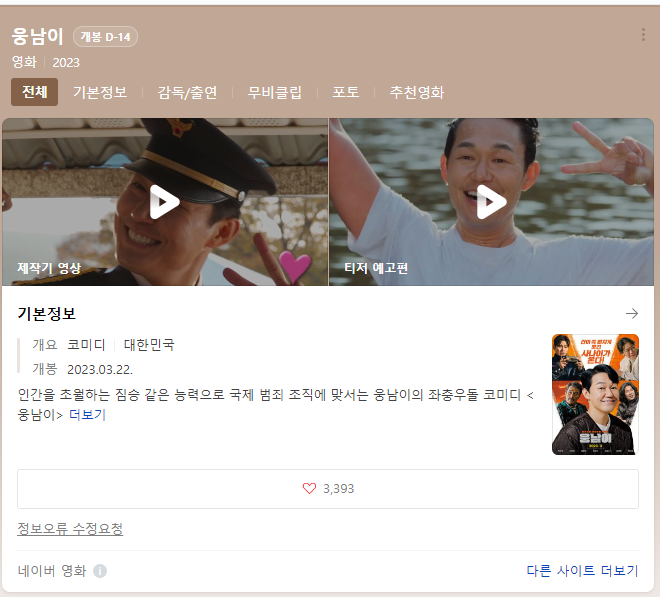Open the 감독/출연 tab
Screen dimensions: 660x597
[x=187, y=92]
